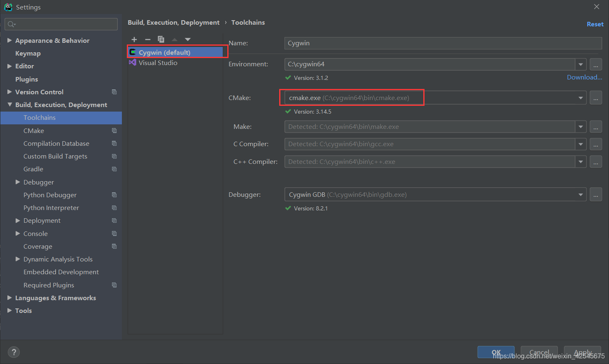Duplicate the Cygwin toolchain
Viewport: 609px width, 364px height.
click(x=161, y=39)
